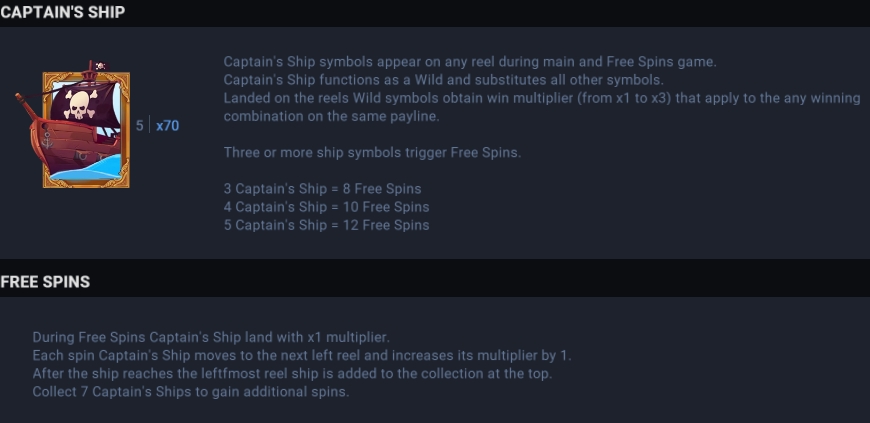Viewport: 870px width, 423px height.
Task: Click the '3 Captain's Ship = 8 Free Spins' line
Action: (x=322, y=189)
